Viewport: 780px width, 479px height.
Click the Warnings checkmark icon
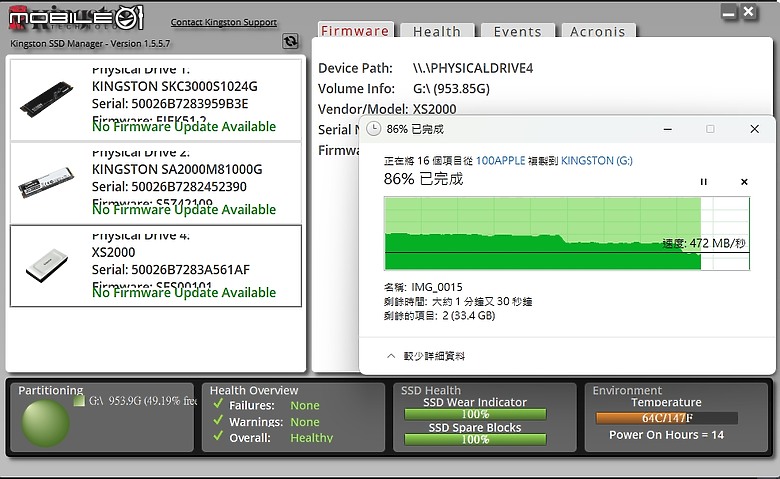click(217, 420)
